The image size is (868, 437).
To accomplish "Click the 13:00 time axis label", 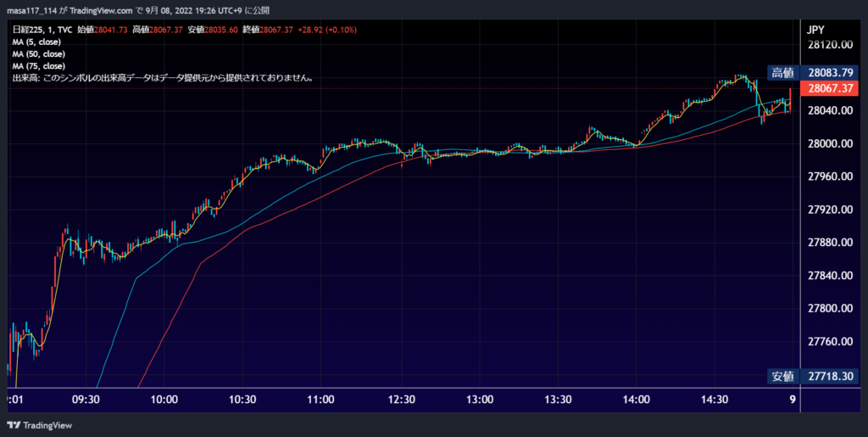I will [x=480, y=400].
